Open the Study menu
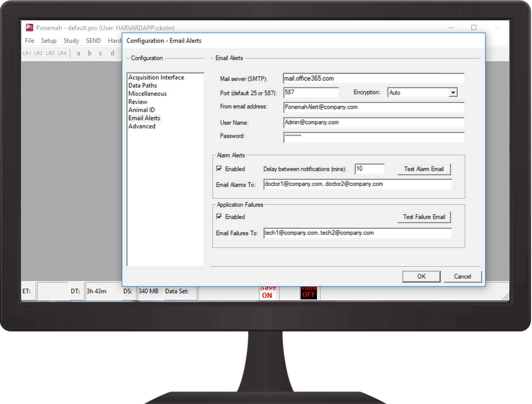Viewport: 532px width, 404px height. tap(71, 41)
